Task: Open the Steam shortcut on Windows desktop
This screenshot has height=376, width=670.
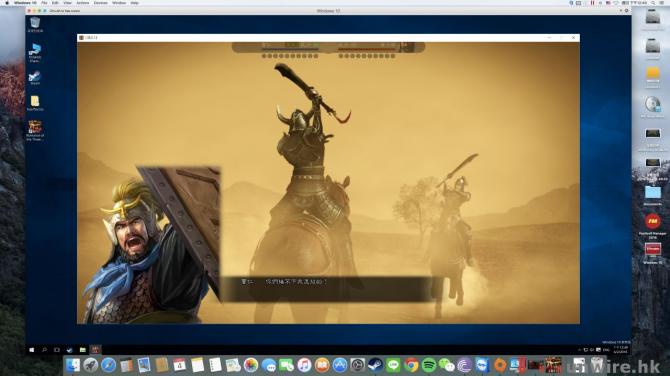Action: pyautogui.click(x=35, y=78)
